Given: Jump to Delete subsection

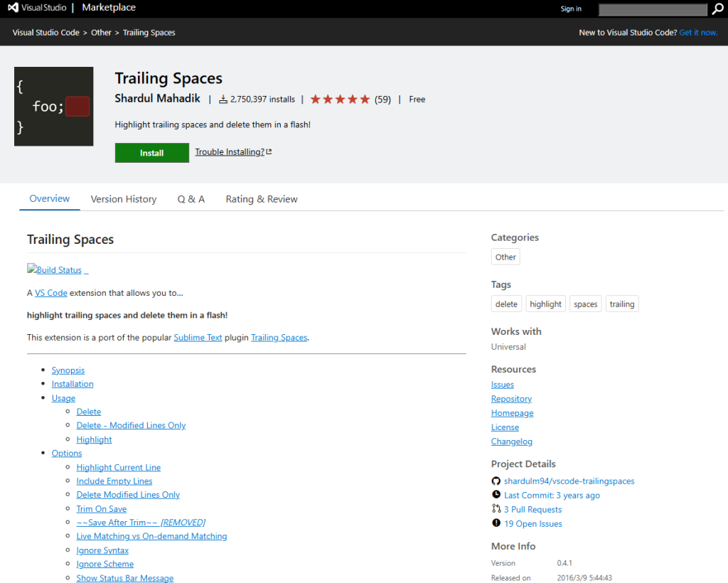Looking at the screenshot, I should click(89, 412).
